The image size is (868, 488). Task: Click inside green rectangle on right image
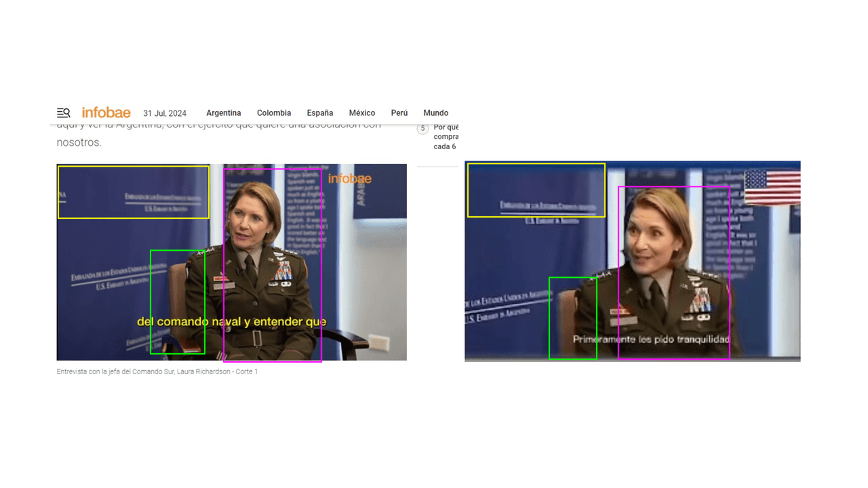tap(572, 318)
